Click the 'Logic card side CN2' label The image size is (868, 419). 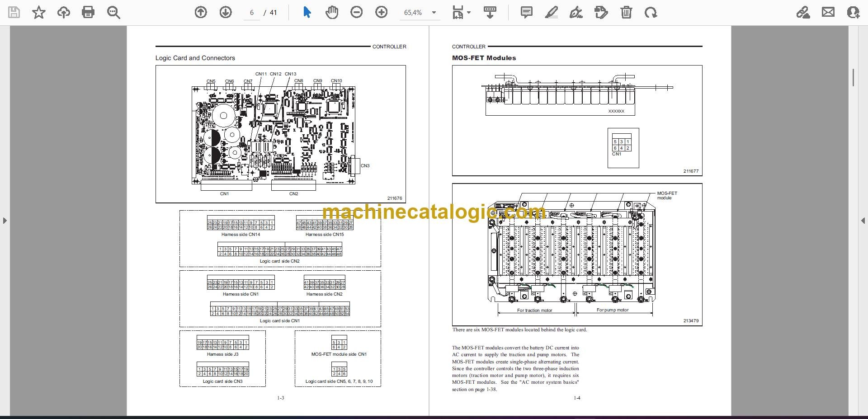pyautogui.click(x=279, y=261)
